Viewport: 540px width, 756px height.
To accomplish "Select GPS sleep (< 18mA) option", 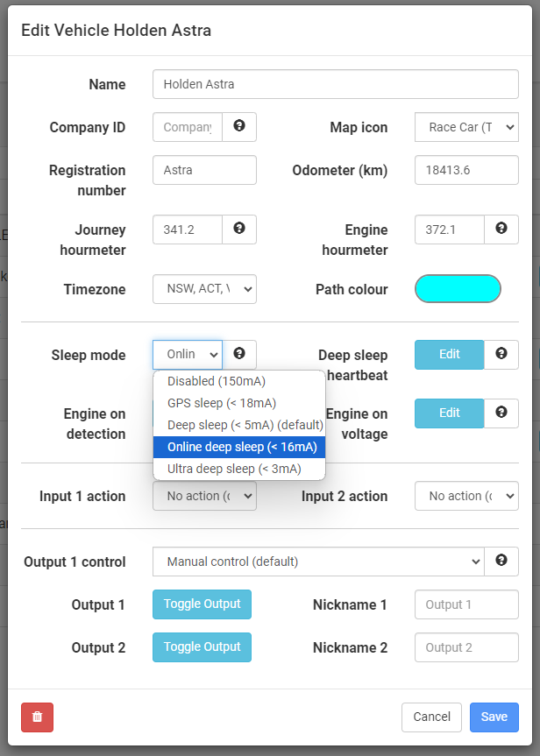I will pos(239,403).
